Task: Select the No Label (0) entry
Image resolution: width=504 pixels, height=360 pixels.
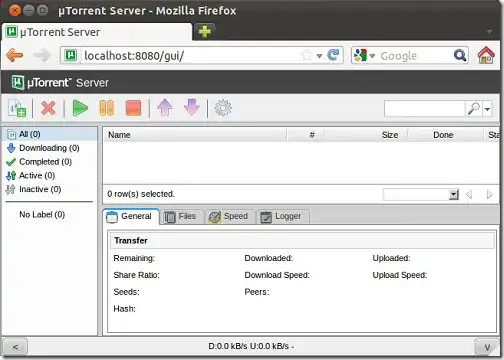Action: (x=42, y=214)
